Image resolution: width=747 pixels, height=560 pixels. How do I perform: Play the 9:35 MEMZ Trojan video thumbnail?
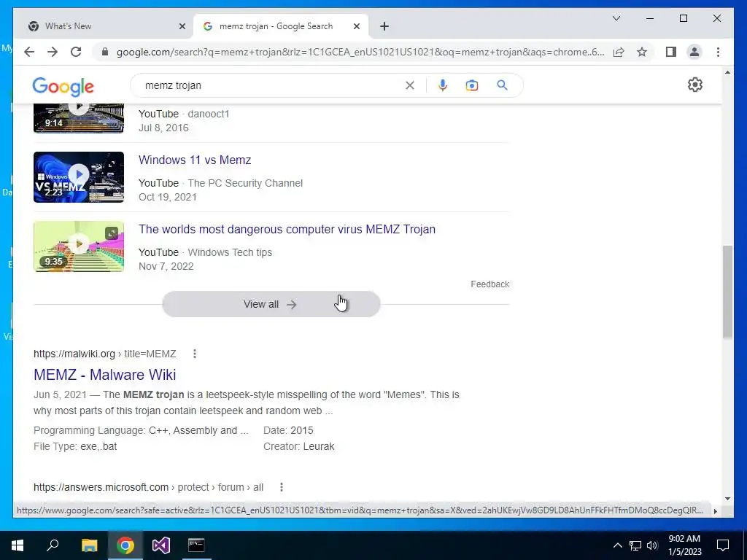pyautogui.click(x=79, y=246)
